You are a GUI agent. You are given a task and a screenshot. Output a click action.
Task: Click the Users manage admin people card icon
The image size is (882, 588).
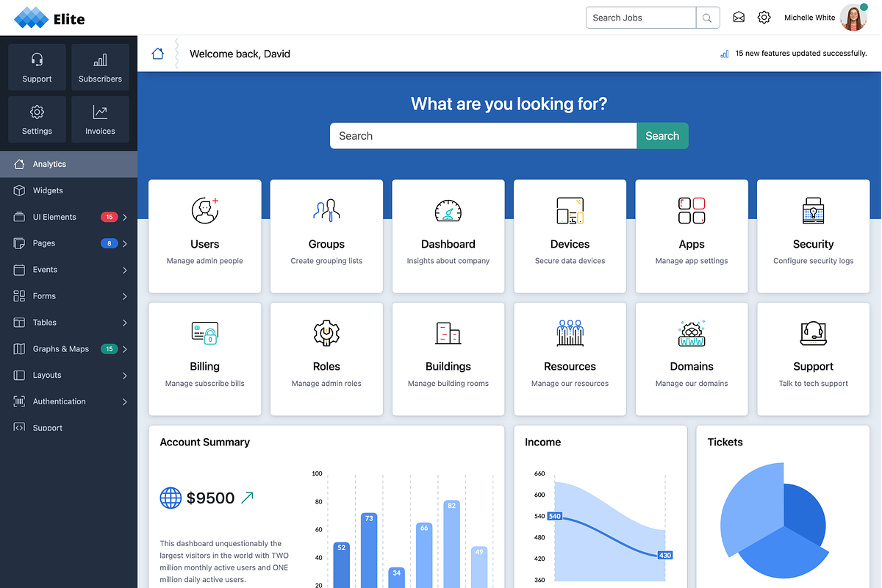[x=204, y=211]
